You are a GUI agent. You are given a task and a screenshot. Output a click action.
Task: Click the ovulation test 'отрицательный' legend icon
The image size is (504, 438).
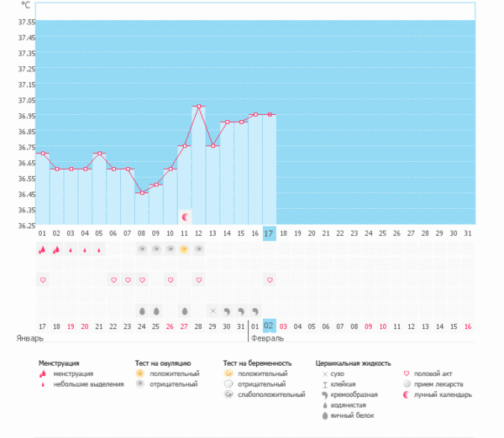click(139, 384)
